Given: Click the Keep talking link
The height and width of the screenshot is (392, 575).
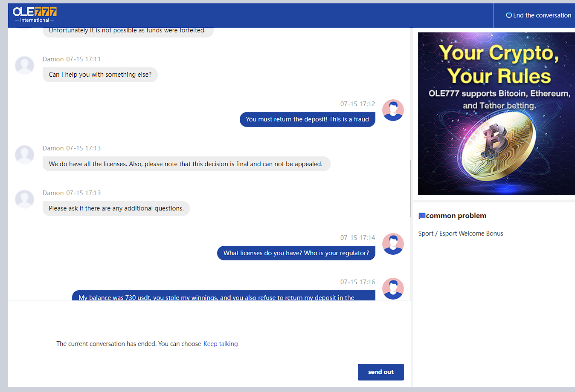Looking at the screenshot, I should click(x=221, y=344).
